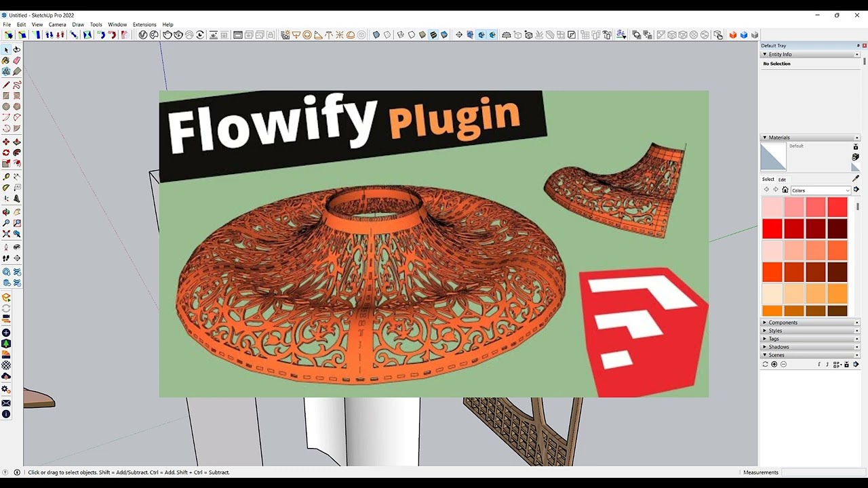Open the Window menu
This screenshot has width=868, height=488.
pyautogui.click(x=117, y=24)
